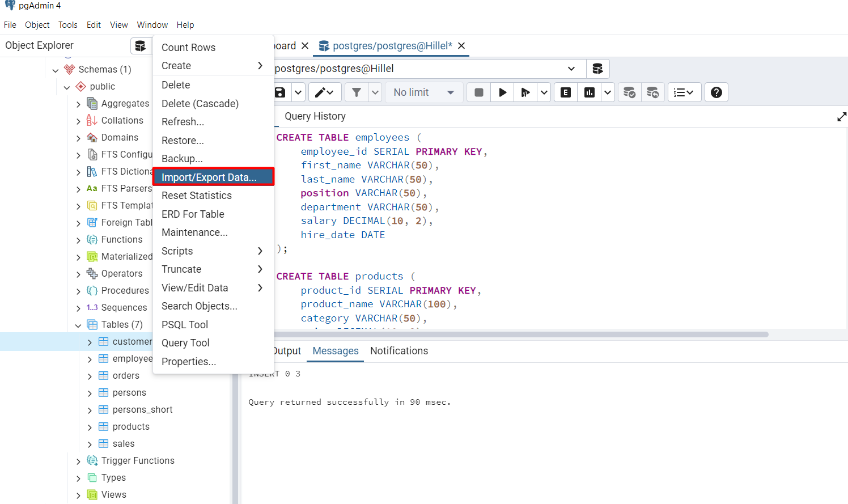Switch to the Notifications tab

398,351
